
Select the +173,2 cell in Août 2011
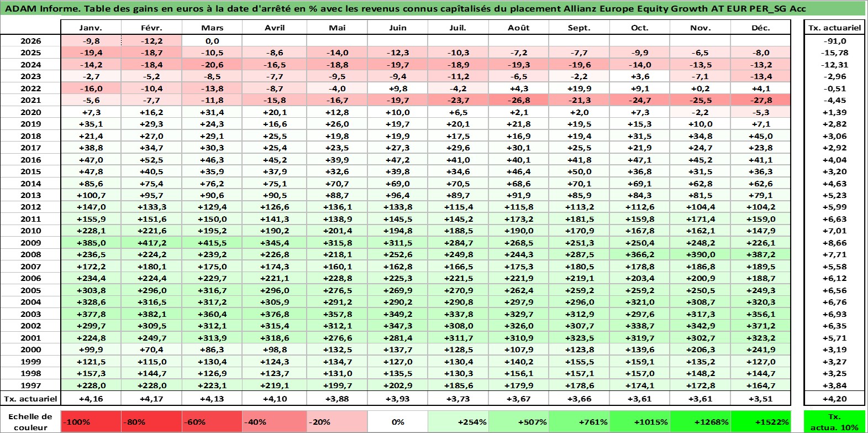(x=519, y=219)
